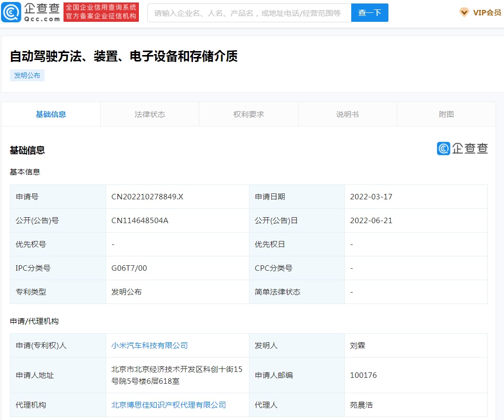Click publication number CN114648504A
504x420 pixels.
[140, 221]
